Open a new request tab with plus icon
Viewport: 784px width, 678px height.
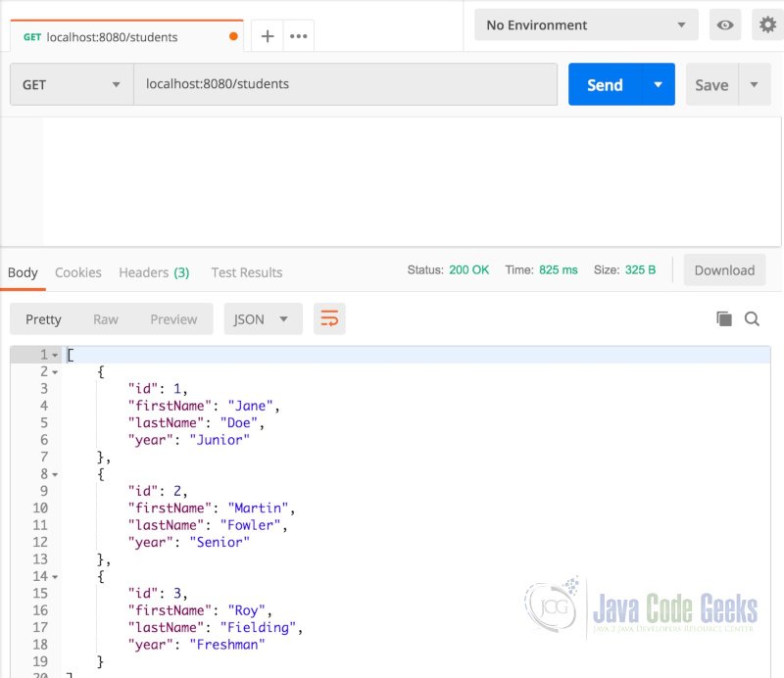(267, 35)
